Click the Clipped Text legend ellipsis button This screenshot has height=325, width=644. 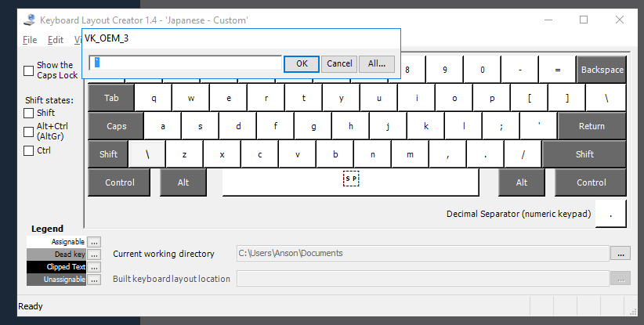pyautogui.click(x=94, y=267)
